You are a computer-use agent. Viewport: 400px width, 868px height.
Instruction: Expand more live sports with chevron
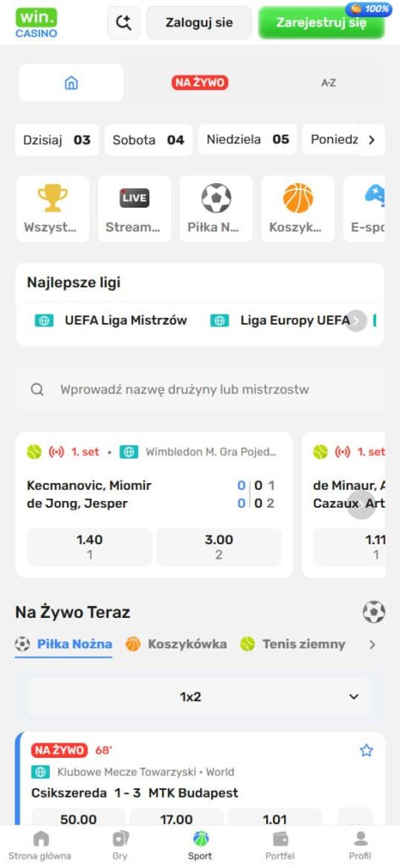372,644
